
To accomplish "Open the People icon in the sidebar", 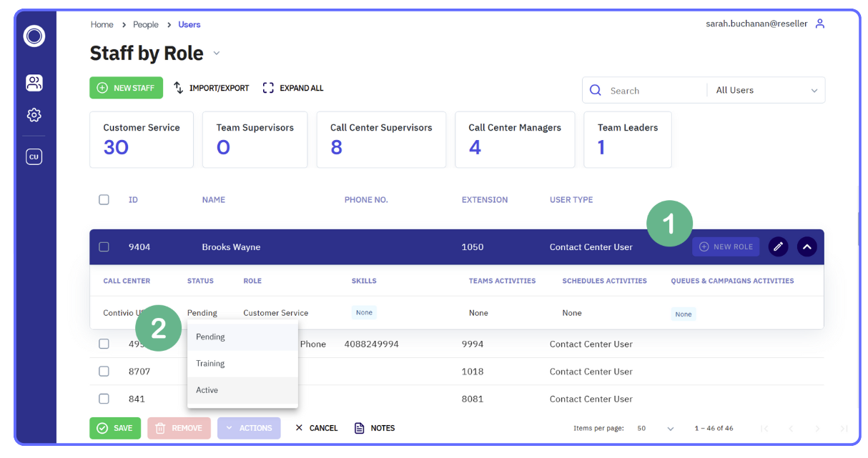I will [x=34, y=82].
